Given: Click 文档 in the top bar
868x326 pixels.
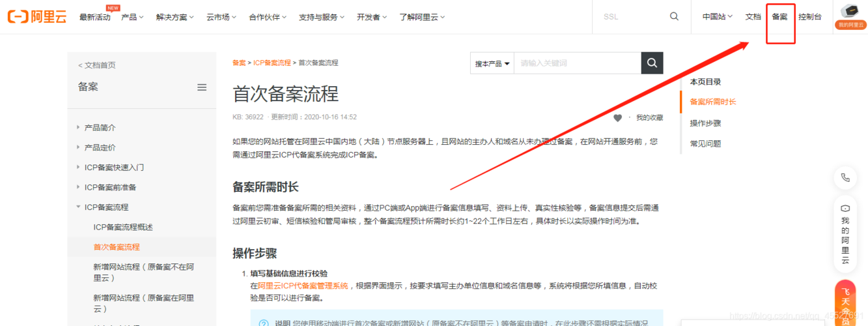Looking at the screenshot, I should click(753, 16).
